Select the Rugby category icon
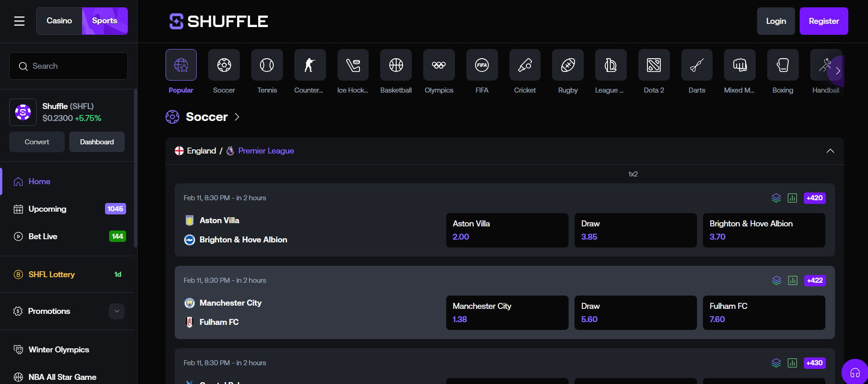868x384 pixels. point(568,65)
